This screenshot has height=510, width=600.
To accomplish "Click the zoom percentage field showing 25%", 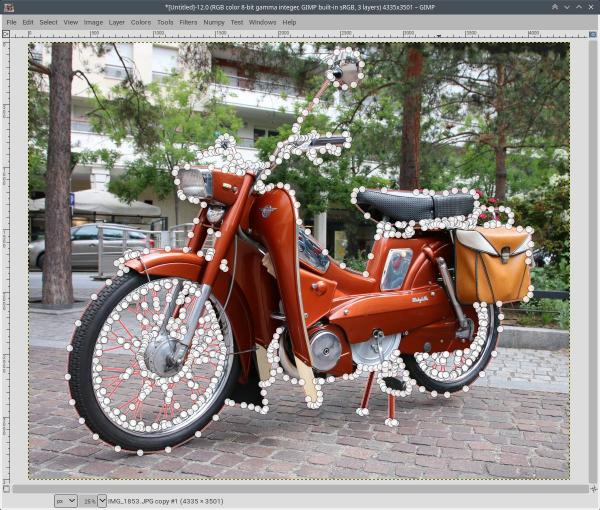I will coord(88,501).
